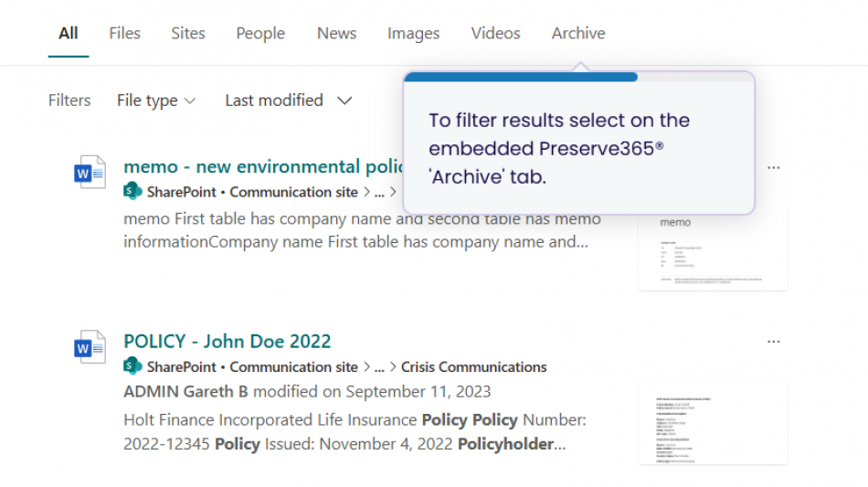The height and width of the screenshot is (487, 868).
Task: Open the Sites tab
Action: pos(188,33)
